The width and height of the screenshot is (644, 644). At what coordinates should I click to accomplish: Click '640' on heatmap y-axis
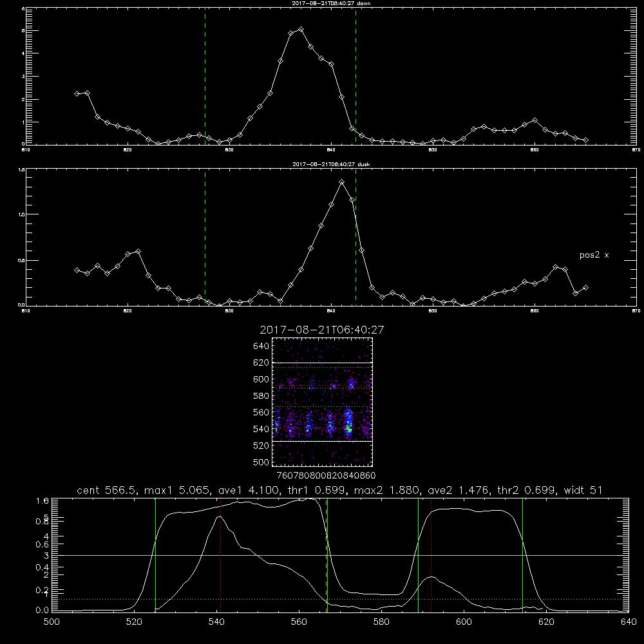[x=261, y=346]
